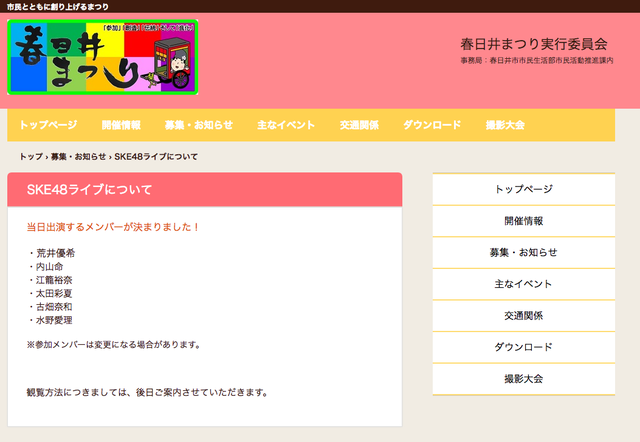Go to 募集・お知らせ in the breadcrumb
The image size is (640, 442).
point(78,157)
